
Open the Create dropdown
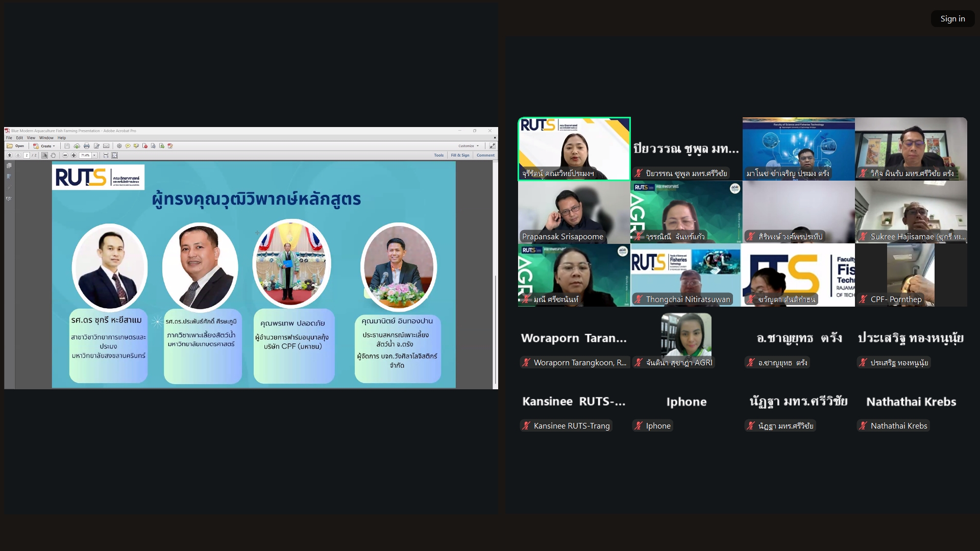[45, 146]
